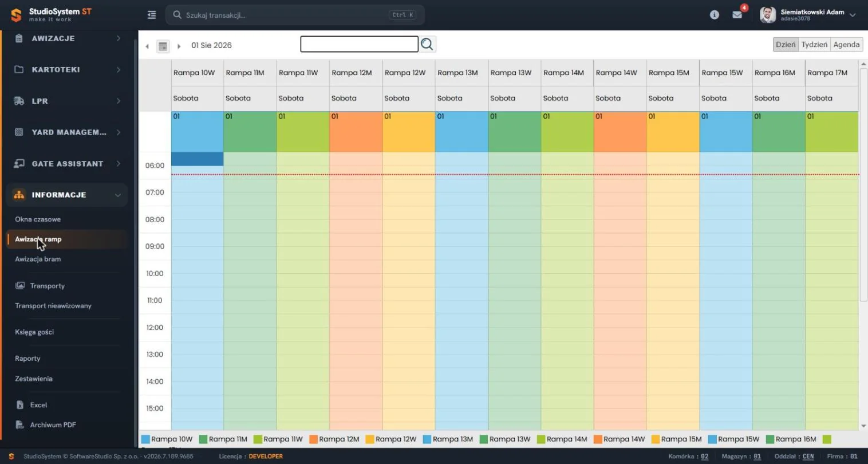The width and height of the screenshot is (868, 464).
Task: Open the mail envelope with notifications
Action: pos(737,15)
